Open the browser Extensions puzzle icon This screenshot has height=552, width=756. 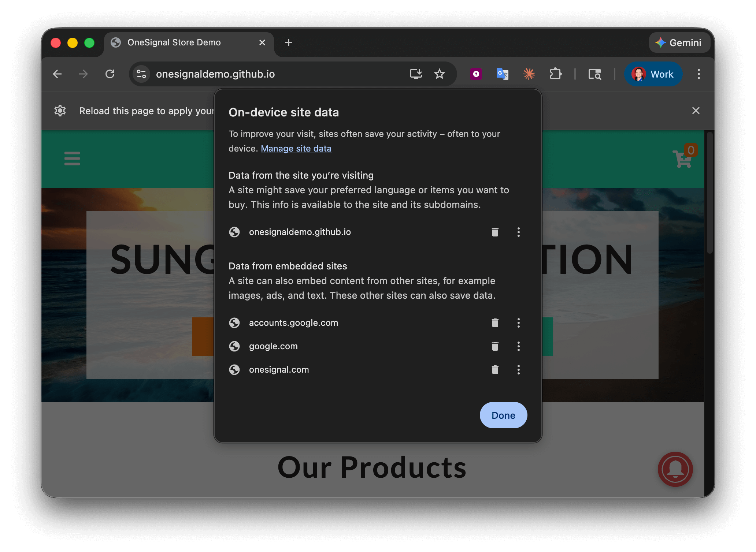(x=556, y=74)
